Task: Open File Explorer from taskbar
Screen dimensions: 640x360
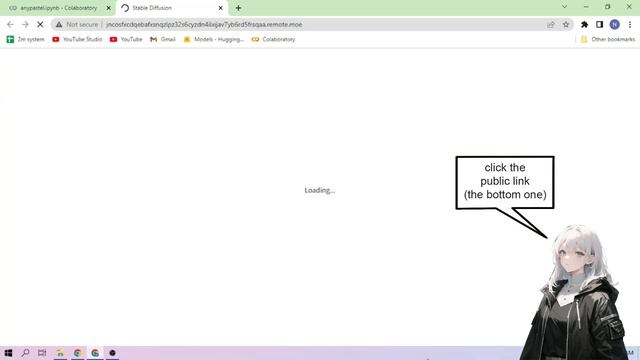Action: 60,353
